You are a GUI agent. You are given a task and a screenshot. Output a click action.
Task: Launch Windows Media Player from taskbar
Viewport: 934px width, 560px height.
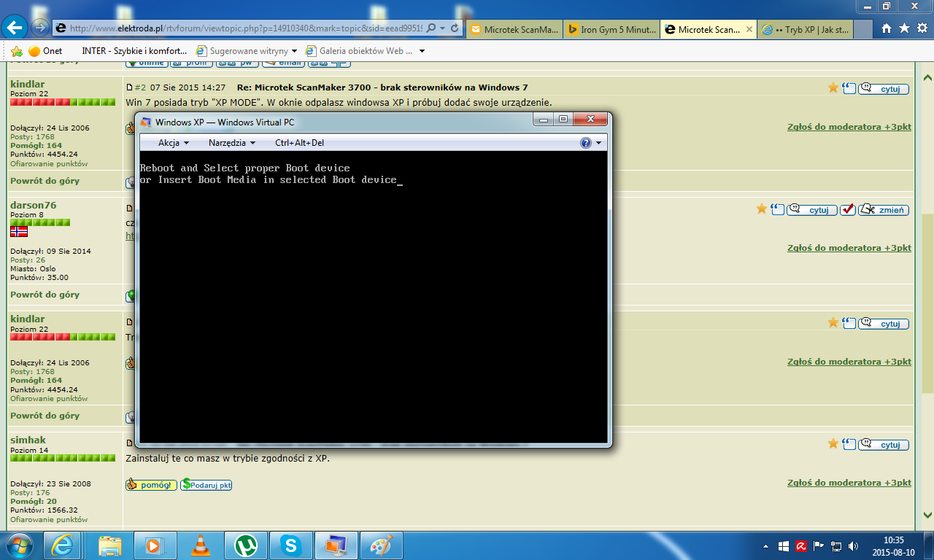pyautogui.click(x=155, y=545)
